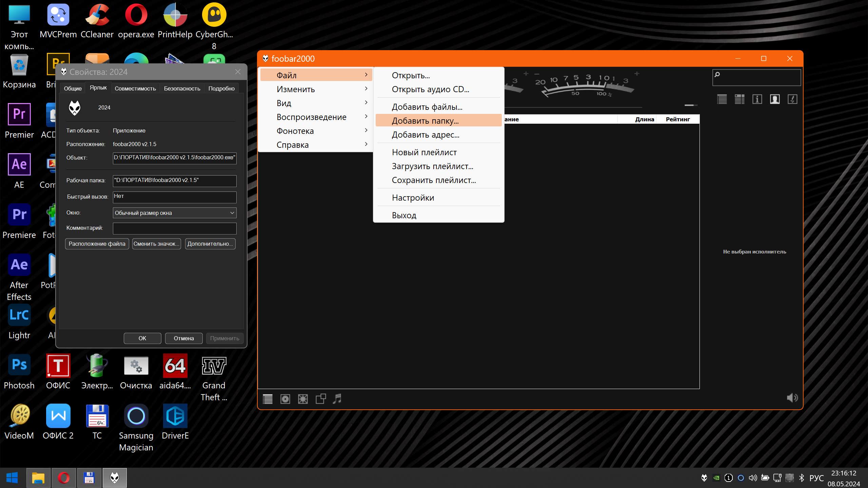Click the disc icon in bottom toolbar
This screenshot has width=868, height=488.
[x=285, y=399]
